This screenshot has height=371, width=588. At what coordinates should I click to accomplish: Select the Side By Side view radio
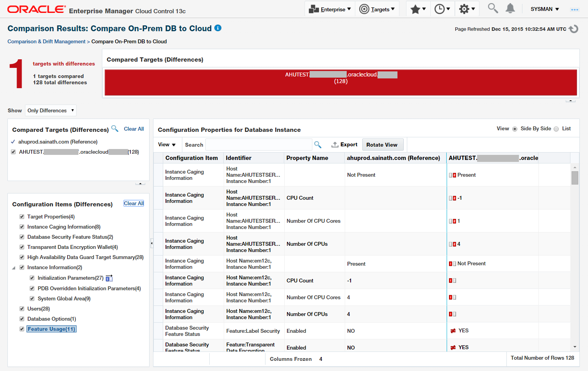[515, 129]
